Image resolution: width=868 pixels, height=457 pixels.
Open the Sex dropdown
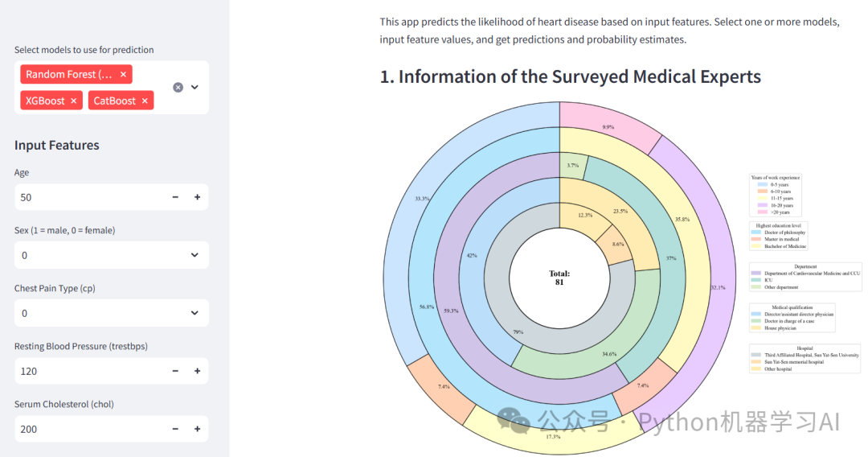pos(112,255)
